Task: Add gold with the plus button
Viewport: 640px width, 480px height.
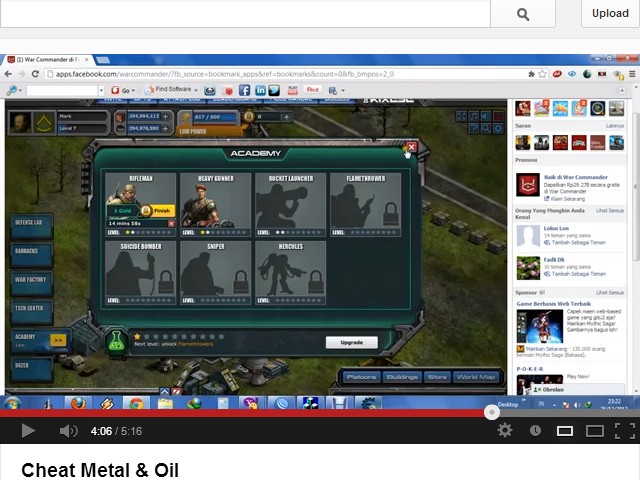Action: [x=287, y=117]
